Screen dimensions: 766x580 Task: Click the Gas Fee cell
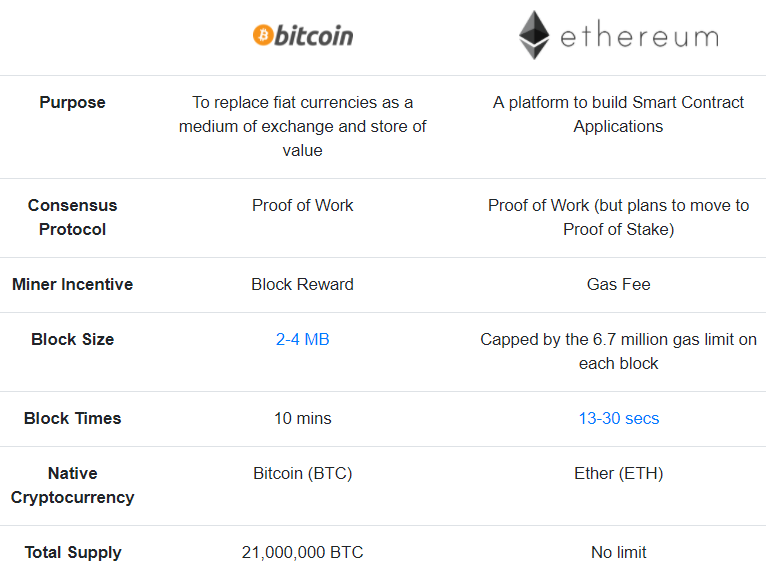click(618, 285)
